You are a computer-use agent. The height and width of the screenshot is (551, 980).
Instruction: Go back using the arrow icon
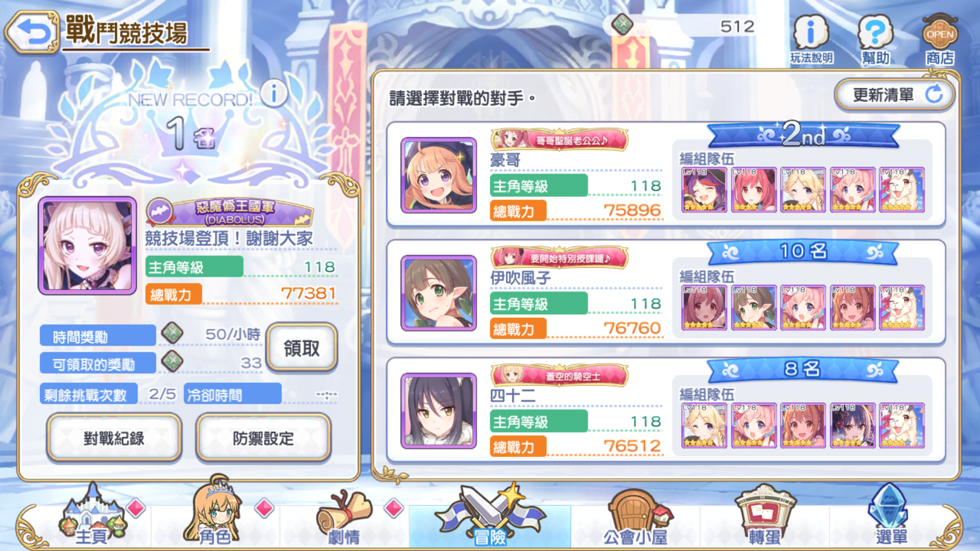(x=33, y=33)
